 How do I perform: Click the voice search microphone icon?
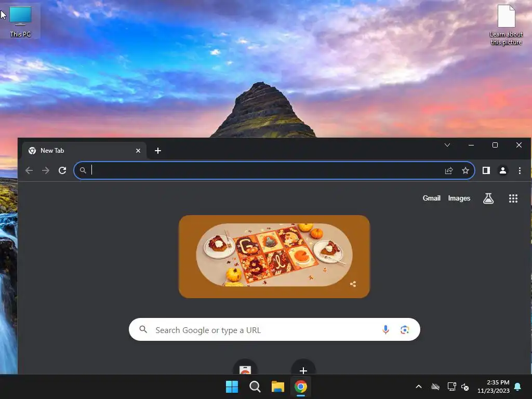pos(386,329)
